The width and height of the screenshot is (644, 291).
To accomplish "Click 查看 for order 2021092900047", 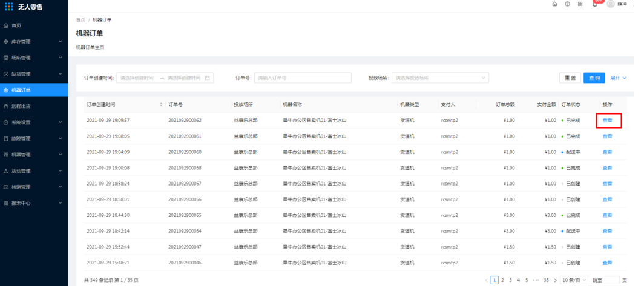I will click(x=608, y=247).
